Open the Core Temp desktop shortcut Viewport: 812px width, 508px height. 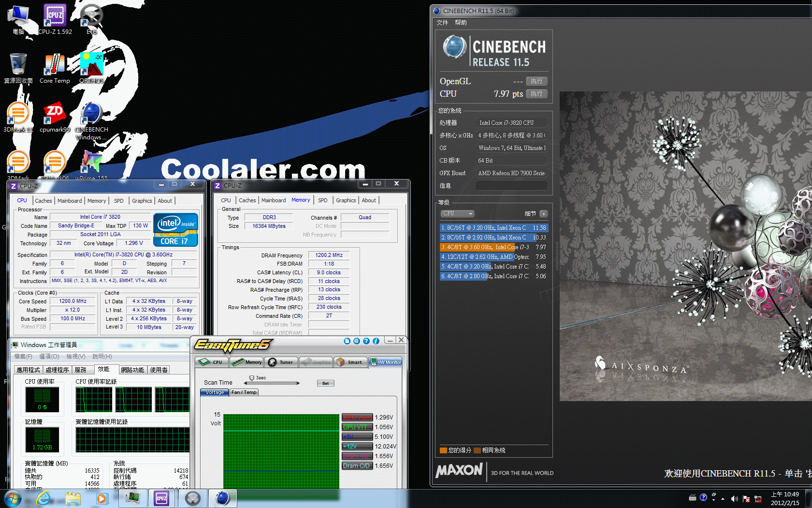pyautogui.click(x=55, y=68)
